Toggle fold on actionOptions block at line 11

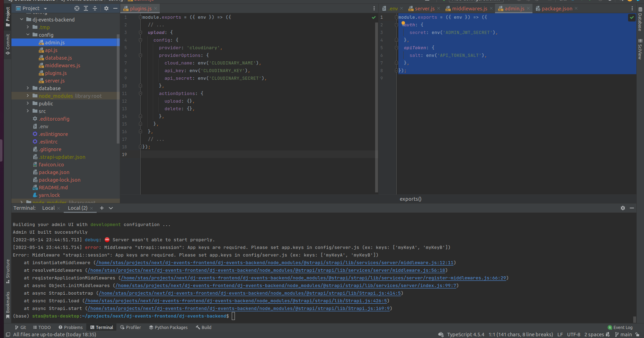coord(140,94)
